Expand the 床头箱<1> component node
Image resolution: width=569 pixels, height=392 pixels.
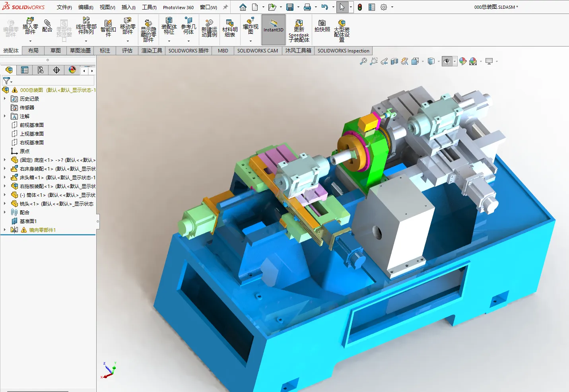pyautogui.click(x=5, y=177)
